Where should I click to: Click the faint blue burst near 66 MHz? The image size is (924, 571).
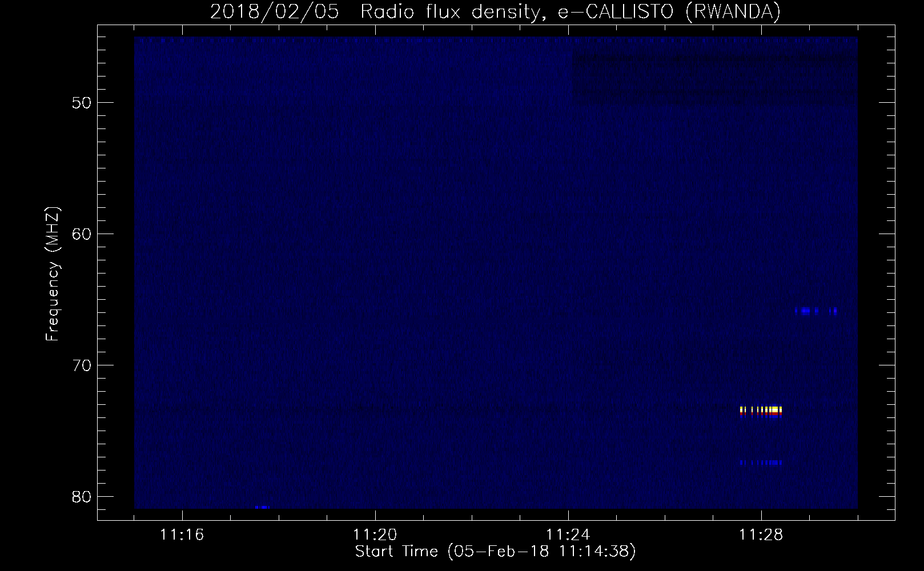816,311
